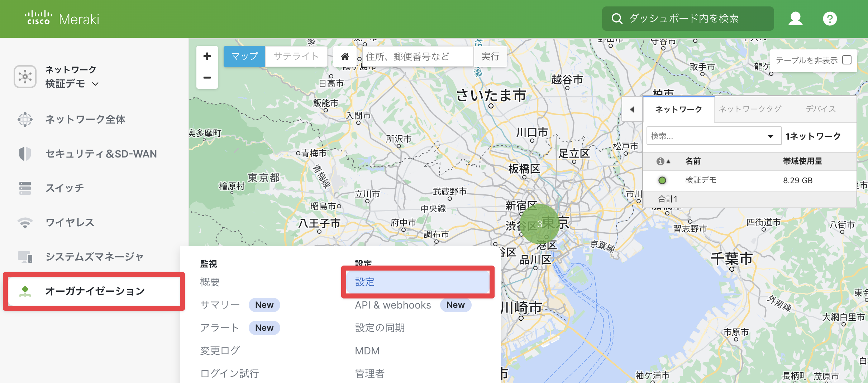Open MDM settings page
The image size is (868, 383).
pyautogui.click(x=367, y=351)
